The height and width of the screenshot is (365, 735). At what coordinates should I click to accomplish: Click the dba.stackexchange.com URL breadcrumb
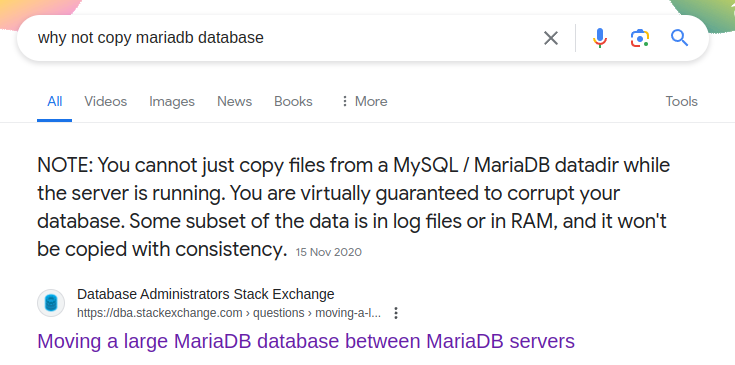coord(229,313)
